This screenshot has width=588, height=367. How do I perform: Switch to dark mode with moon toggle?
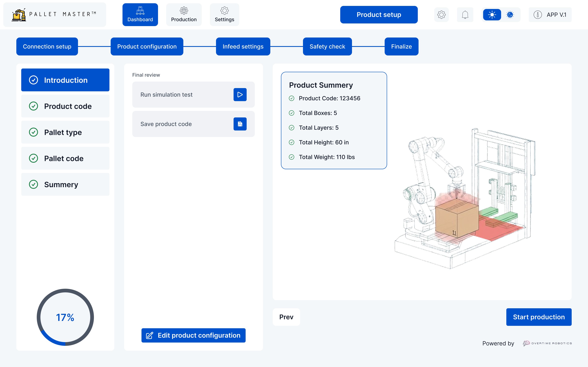[510, 14]
